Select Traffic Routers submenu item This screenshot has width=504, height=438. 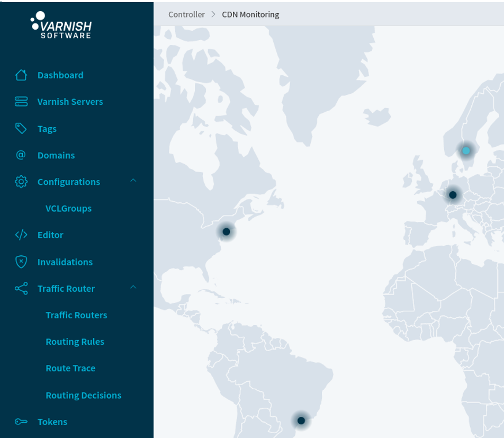point(76,315)
